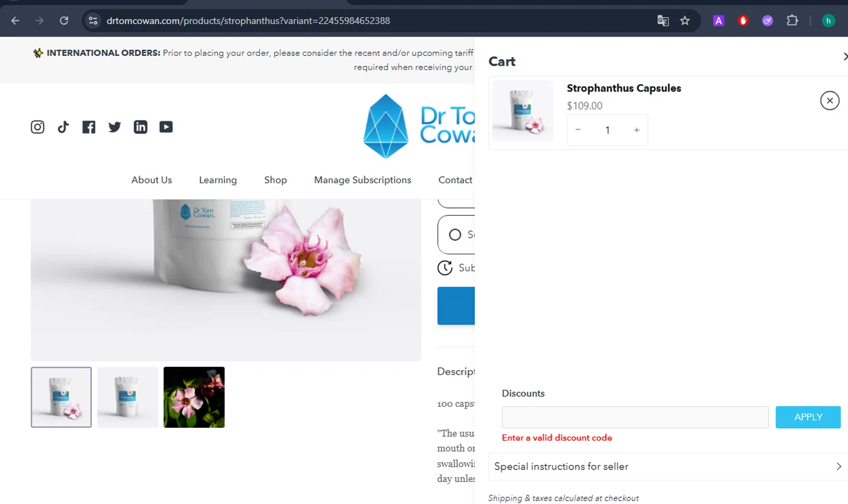The image size is (848, 504).
Task: Click the main product image
Action: [226, 280]
